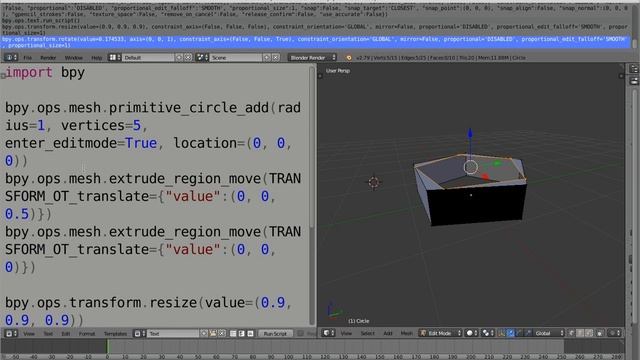The width and height of the screenshot is (640, 360).
Task: Open the text editor Edit menu
Action: point(66,334)
